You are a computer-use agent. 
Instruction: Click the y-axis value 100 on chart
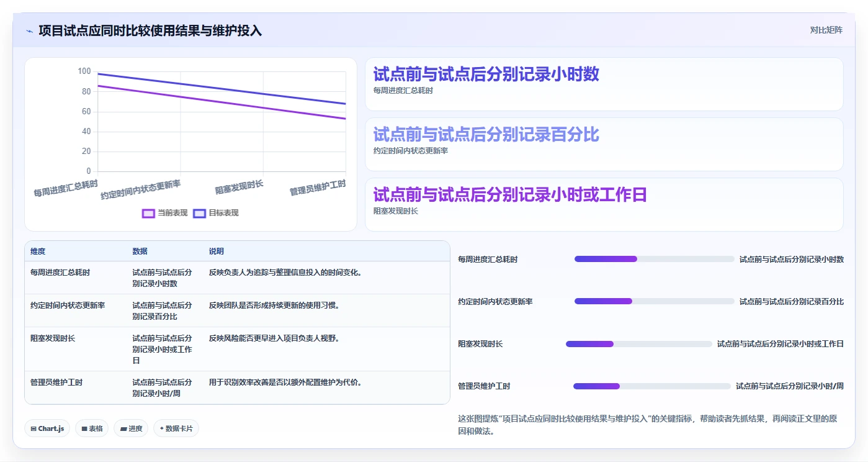[84, 71]
